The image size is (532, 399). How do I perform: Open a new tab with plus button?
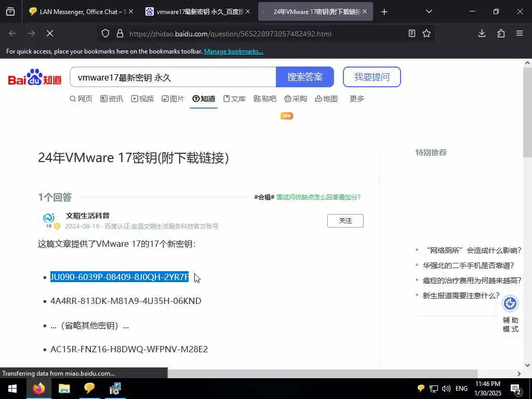384,12
